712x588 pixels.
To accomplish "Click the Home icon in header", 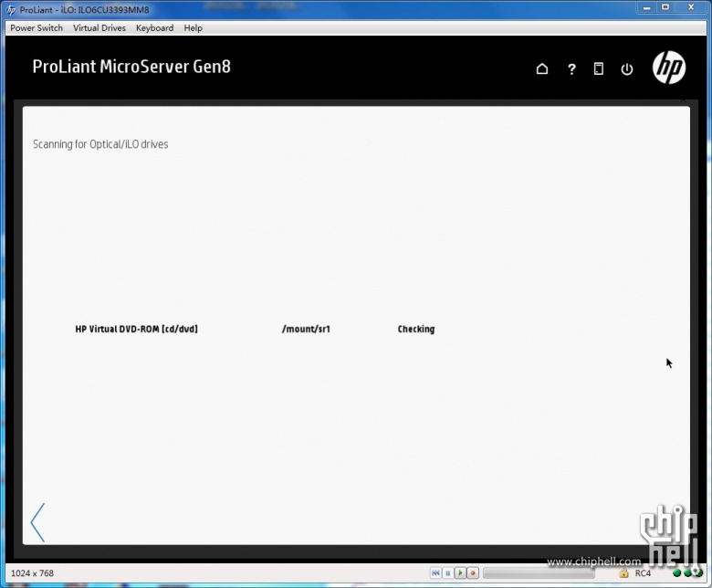I will pos(541,69).
